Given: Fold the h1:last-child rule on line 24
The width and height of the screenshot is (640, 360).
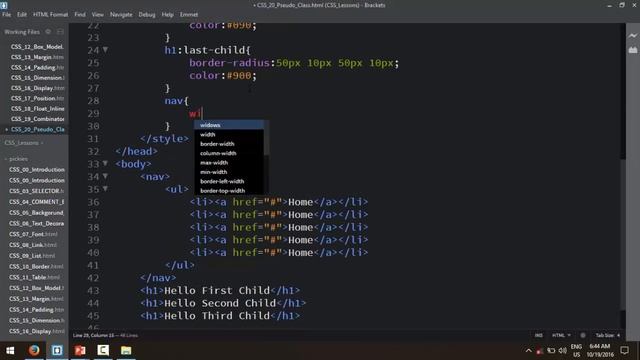Looking at the screenshot, I should 105,50.
